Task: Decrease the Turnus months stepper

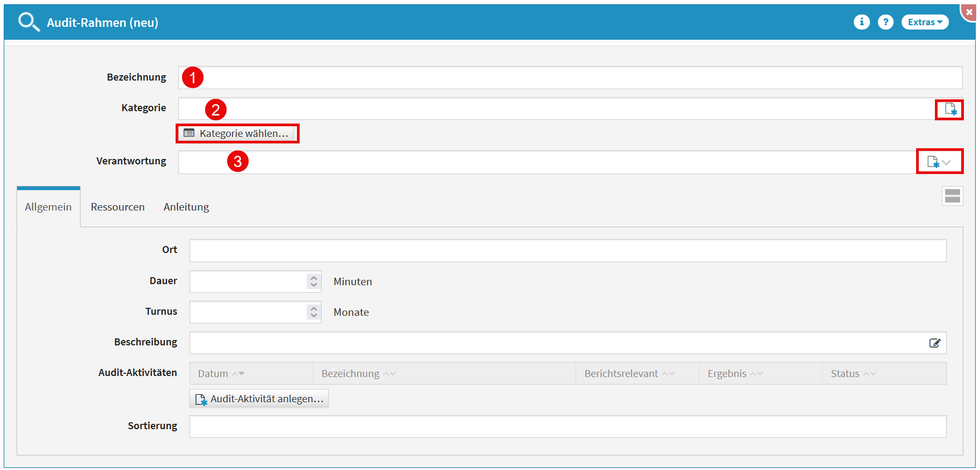Action: coord(314,315)
